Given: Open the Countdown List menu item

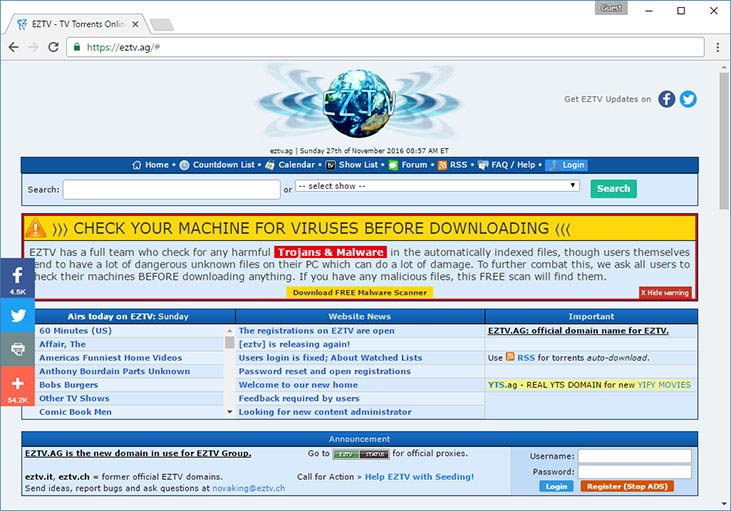Looking at the screenshot, I should click(217, 165).
